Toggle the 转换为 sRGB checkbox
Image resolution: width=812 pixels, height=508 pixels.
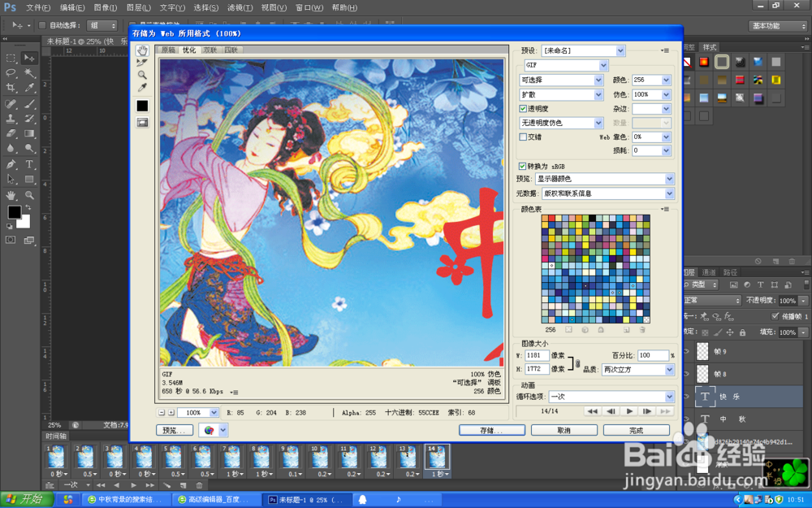pos(522,167)
